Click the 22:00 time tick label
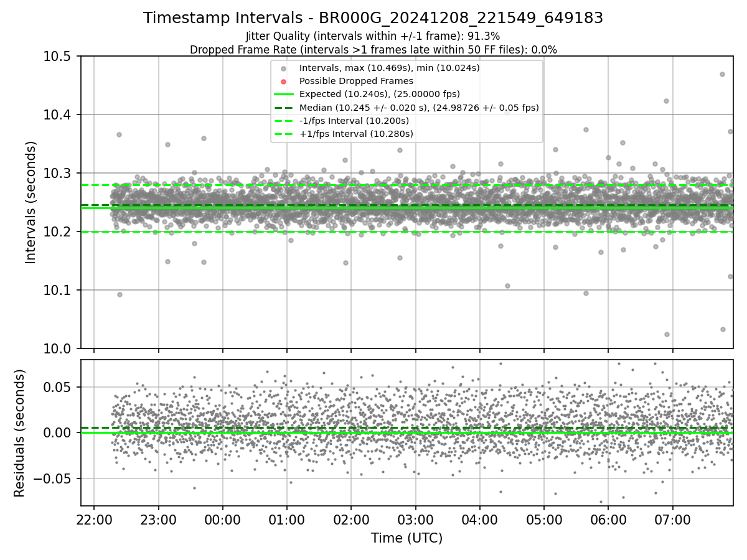Image resolution: width=747 pixels, height=560 pixels. pos(94,520)
